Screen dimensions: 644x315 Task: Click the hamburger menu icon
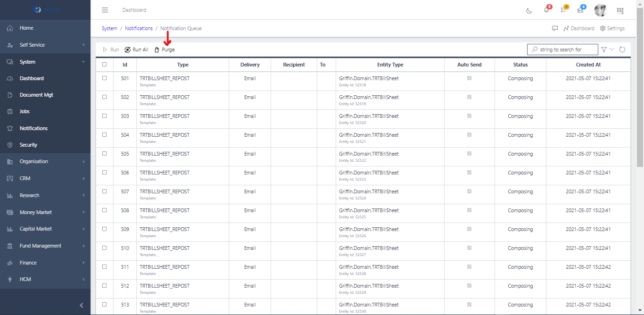pos(105,10)
